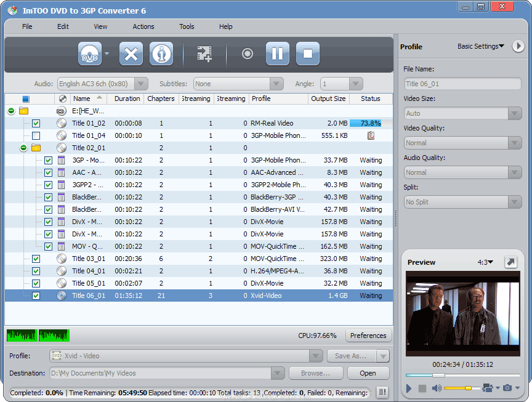Click the Open destination button
Screen dimensions: 532x402
pos(368,373)
